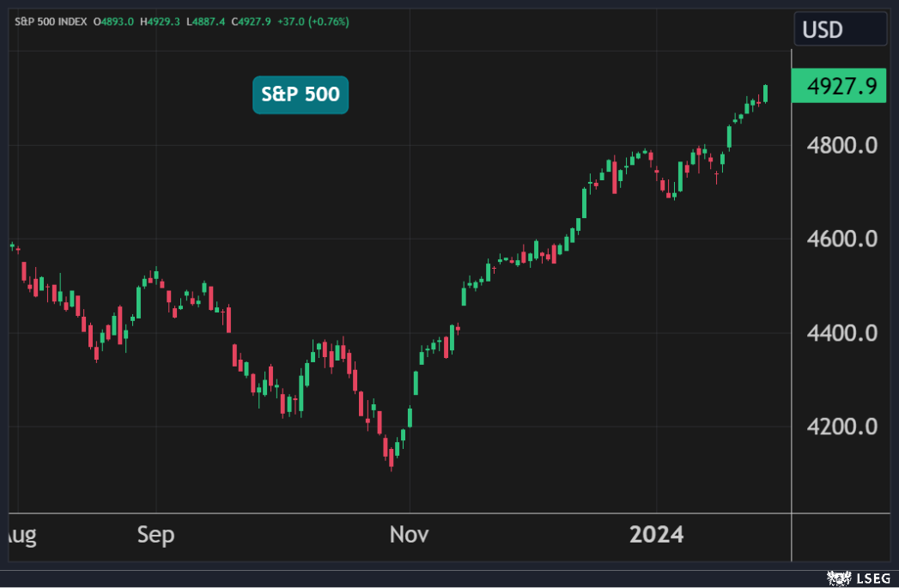Click the 4800.0 price axis label
The image size is (899, 588).
point(841,145)
